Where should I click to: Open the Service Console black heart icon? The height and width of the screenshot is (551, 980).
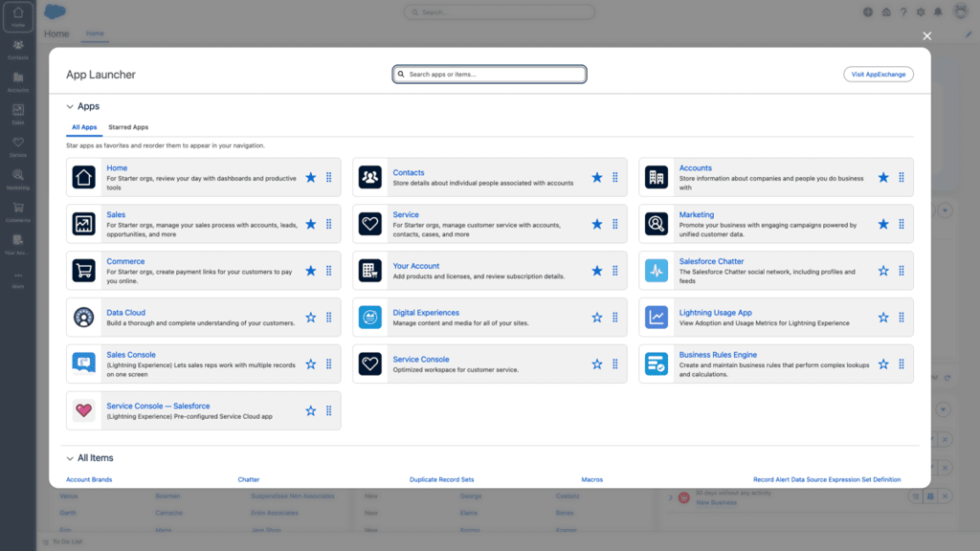coord(370,364)
